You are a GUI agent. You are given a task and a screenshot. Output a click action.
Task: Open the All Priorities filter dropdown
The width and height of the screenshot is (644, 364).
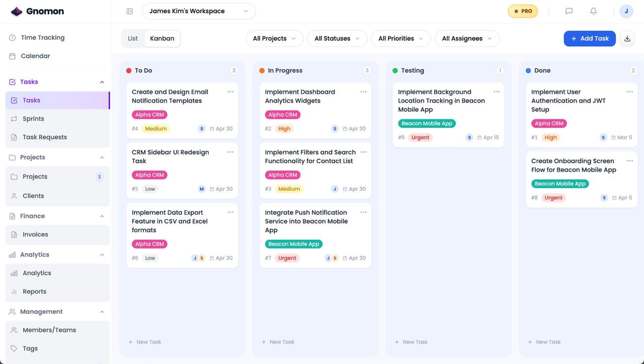point(400,39)
